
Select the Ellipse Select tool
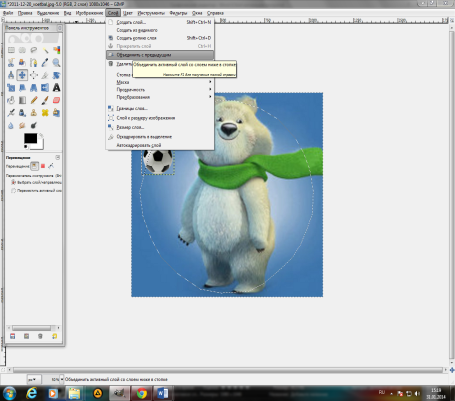click(x=22, y=50)
